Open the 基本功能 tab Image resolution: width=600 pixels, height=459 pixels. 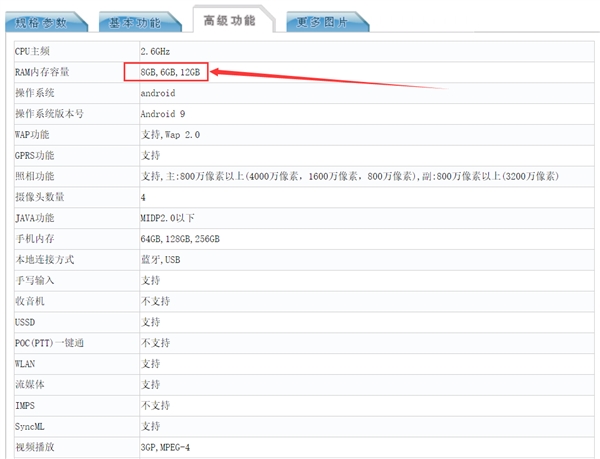click(134, 20)
